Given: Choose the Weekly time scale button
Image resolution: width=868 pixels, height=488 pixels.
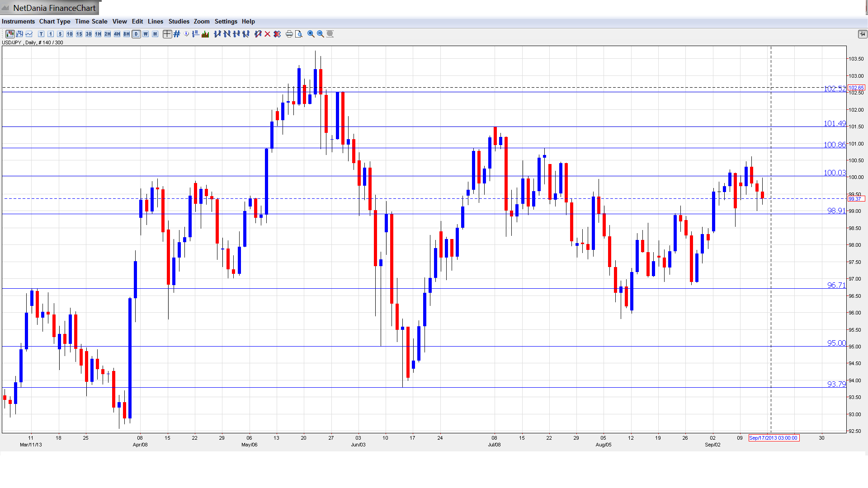Looking at the screenshot, I should point(146,34).
